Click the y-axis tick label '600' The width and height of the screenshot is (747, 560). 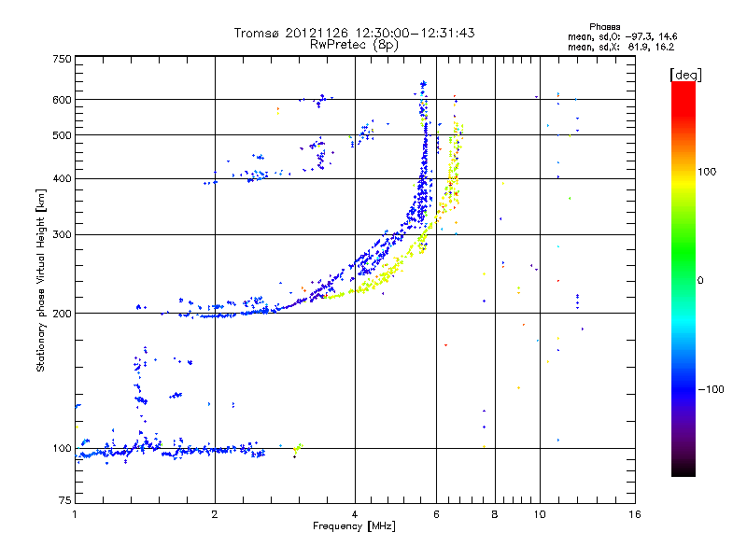[x=62, y=100]
